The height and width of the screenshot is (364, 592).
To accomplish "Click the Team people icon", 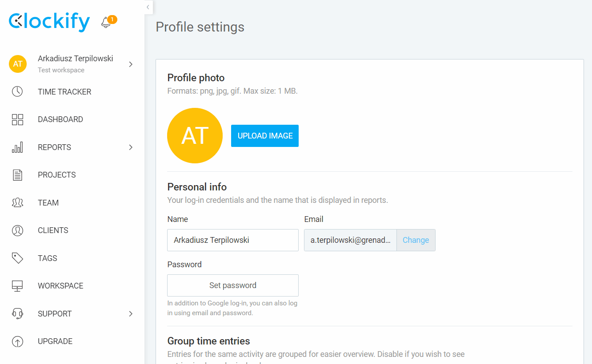I will pos(17,203).
